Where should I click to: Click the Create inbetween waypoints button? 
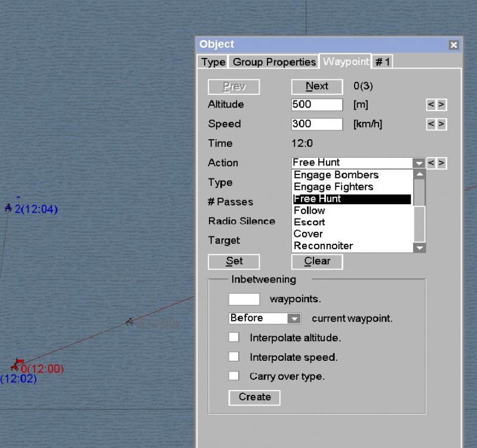[x=254, y=397]
